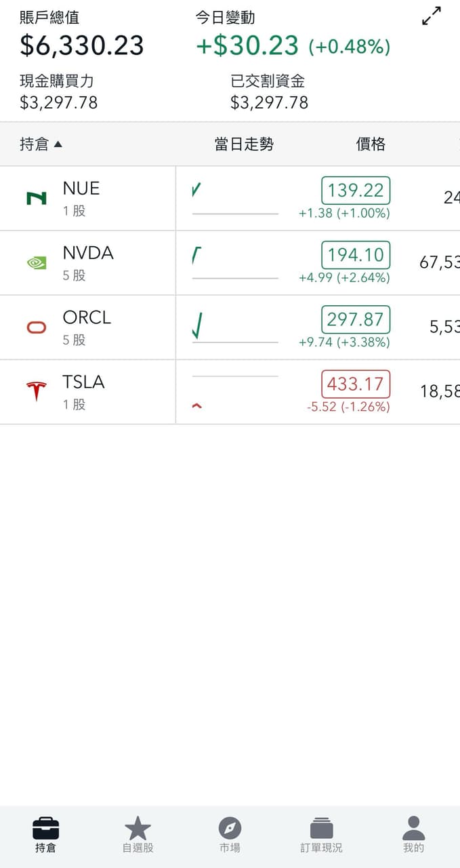
Task: Click the NVDA price box 194.10
Action: (x=356, y=255)
